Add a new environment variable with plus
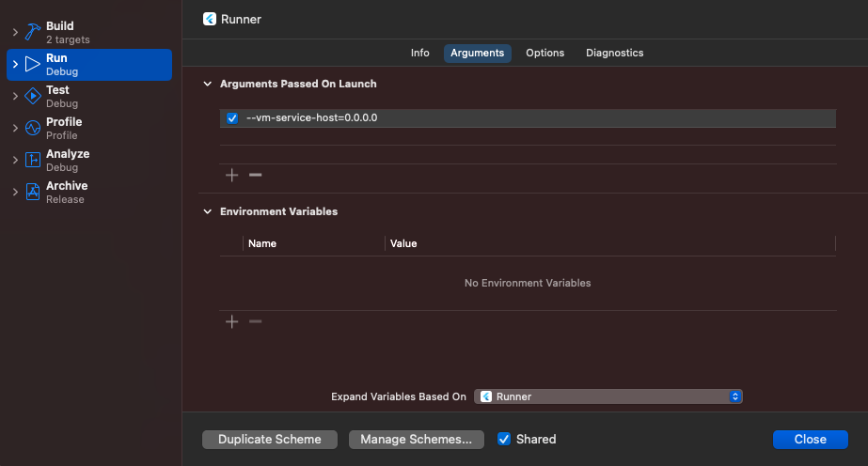The image size is (868, 466). (232, 321)
